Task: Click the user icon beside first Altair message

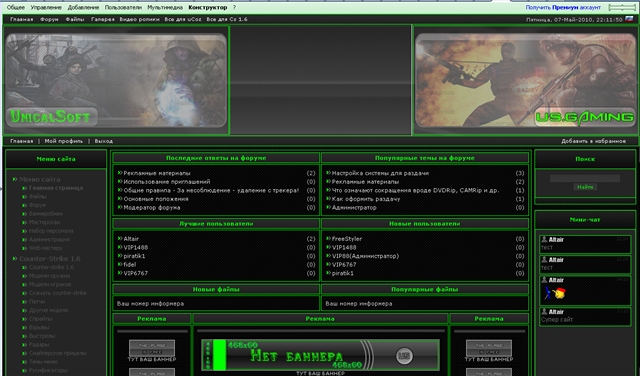Action: (544, 240)
